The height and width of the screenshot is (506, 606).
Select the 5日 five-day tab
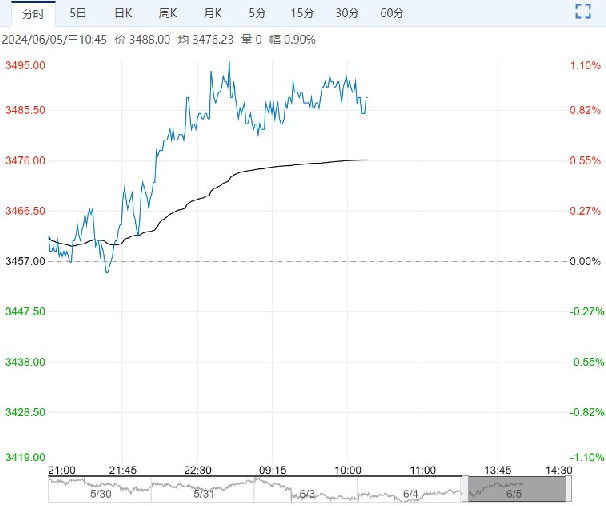point(77,13)
